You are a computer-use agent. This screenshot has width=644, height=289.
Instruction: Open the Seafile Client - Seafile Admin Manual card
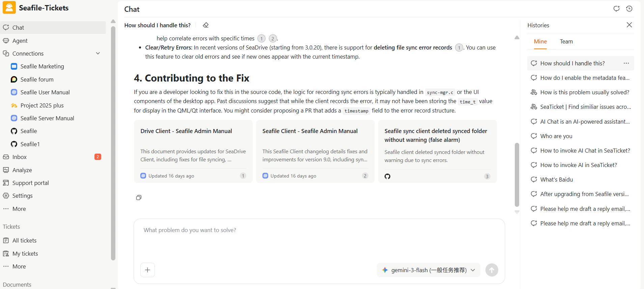315,152
